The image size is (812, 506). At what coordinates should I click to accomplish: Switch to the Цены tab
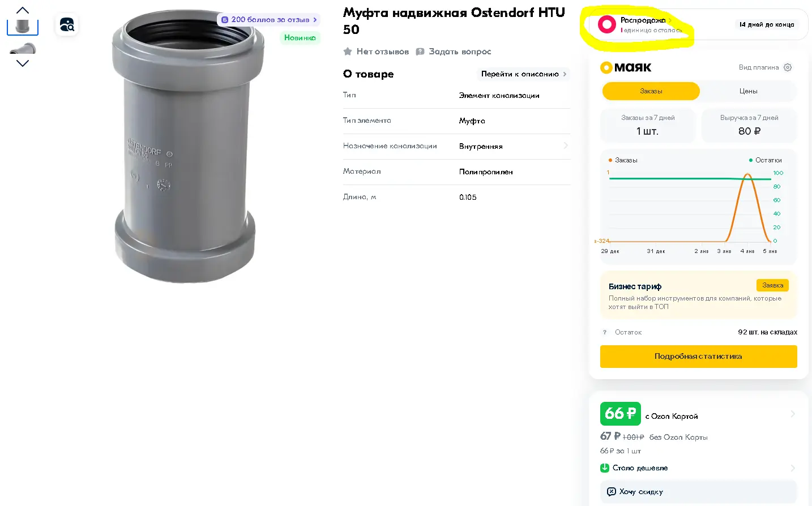pos(748,91)
